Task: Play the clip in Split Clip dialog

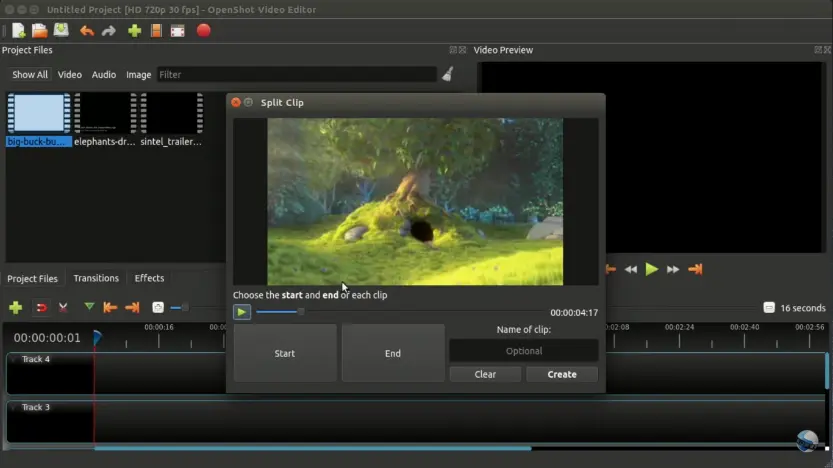Action: tap(242, 312)
